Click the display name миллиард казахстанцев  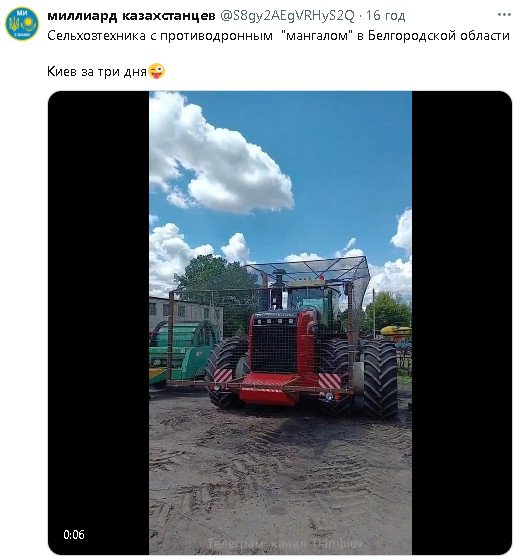(131, 15)
